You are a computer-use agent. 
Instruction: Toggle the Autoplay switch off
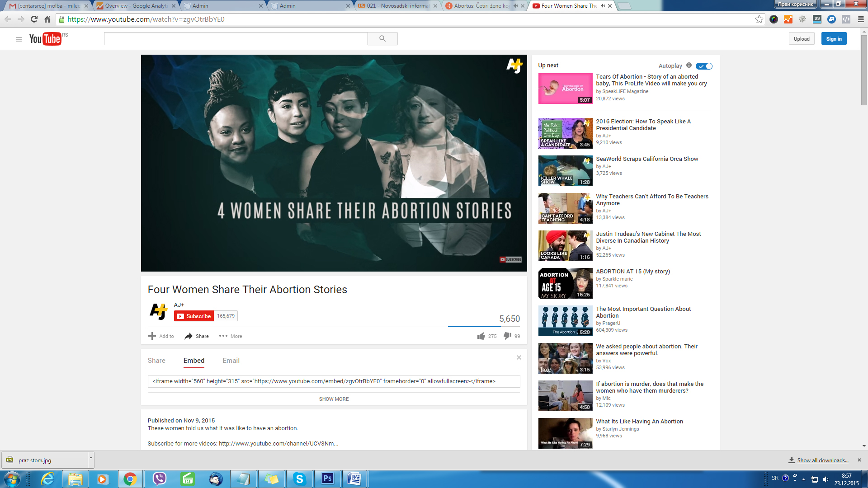tap(704, 66)
